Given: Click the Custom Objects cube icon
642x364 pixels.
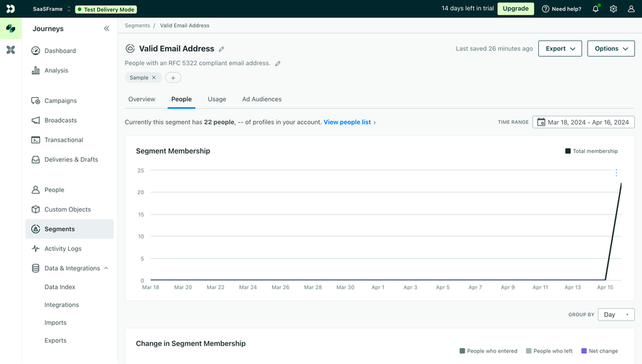Looking at the screenshot, I should [x=36, y=210].
